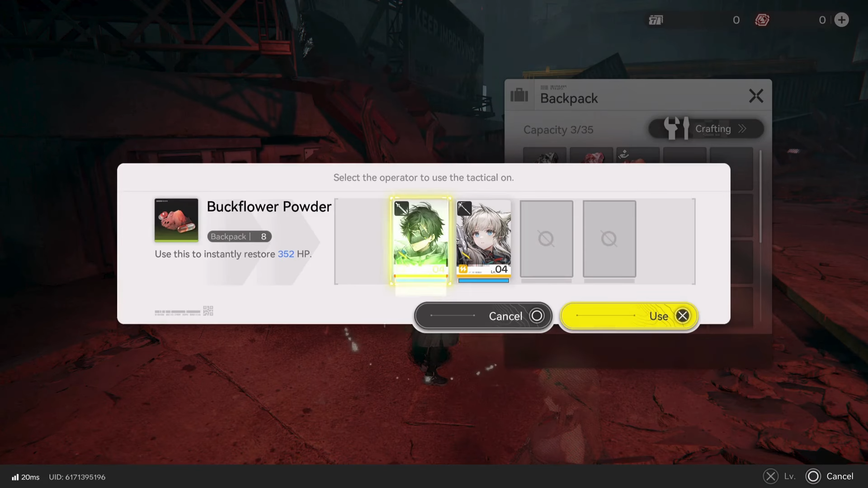Click the Buckflower Powder item icon
Image resolution: width=868 pixels, height=488 pixels.
176,220
